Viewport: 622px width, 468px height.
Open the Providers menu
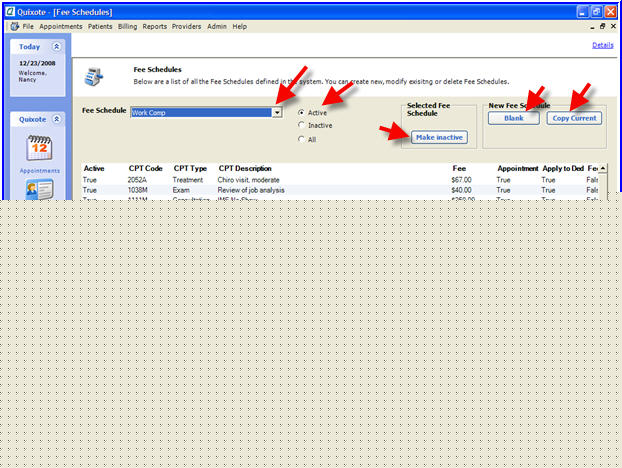tap(186, 27)
